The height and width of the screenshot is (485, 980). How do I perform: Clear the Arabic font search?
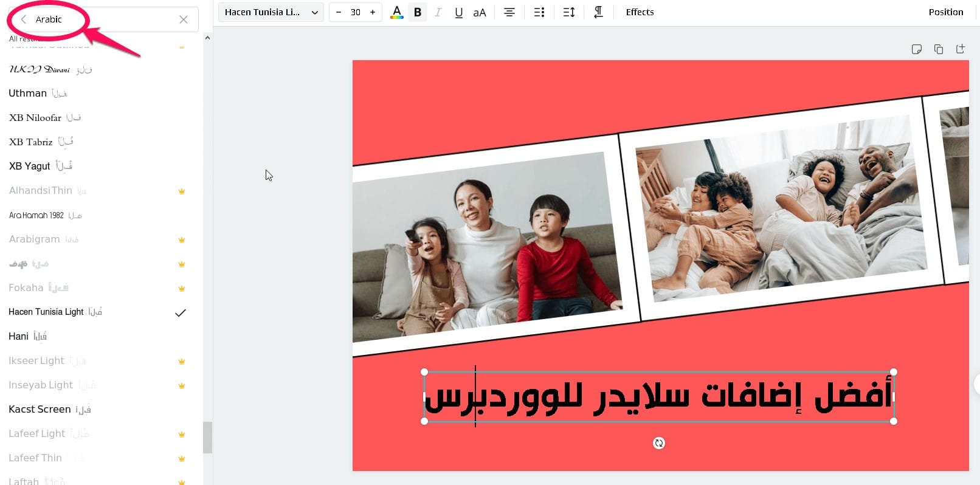pyautogui.click(x=184, y=19)
